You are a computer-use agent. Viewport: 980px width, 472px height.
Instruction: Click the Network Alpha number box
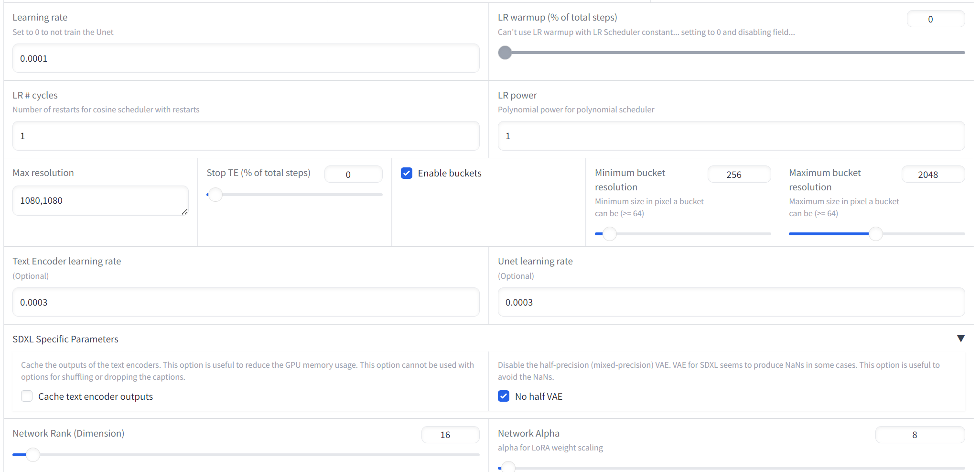point(919,435)
